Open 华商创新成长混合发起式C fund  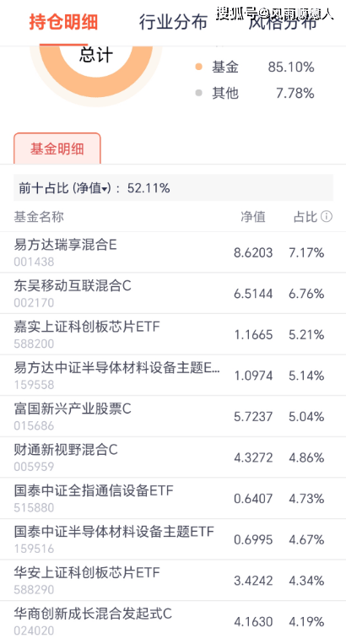coord(173,621)
